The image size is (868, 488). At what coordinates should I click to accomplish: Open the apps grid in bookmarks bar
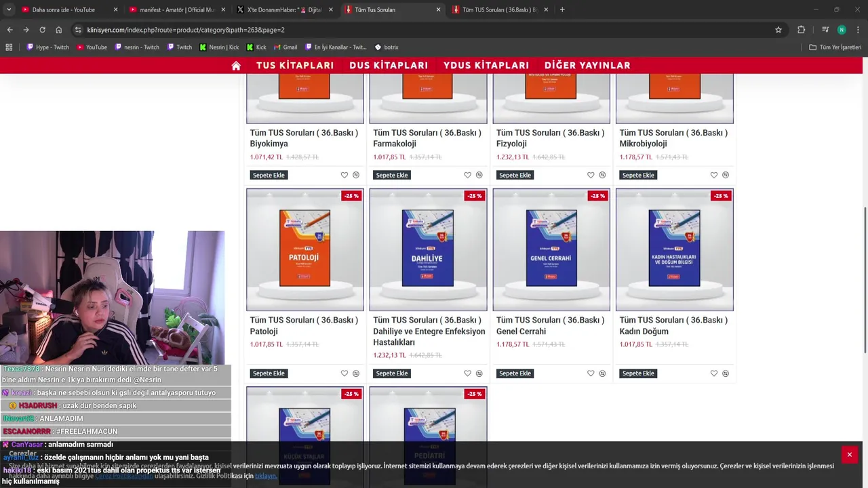coord(9,47)
